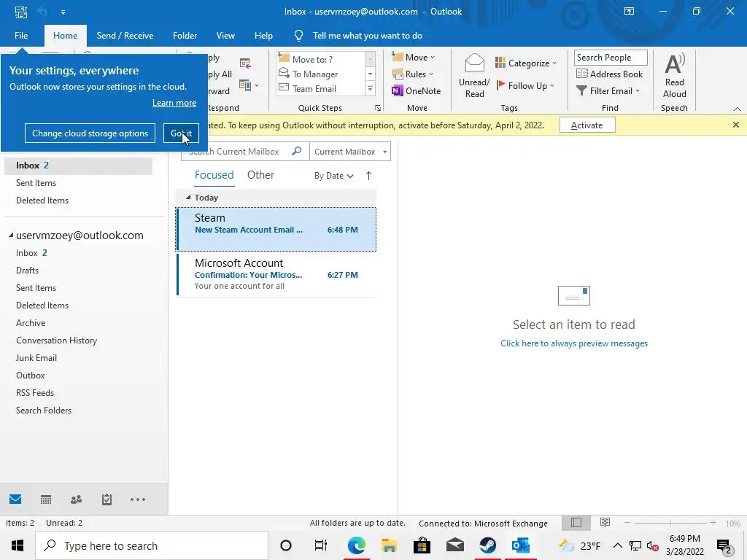747x560 pixels.
Task: Switch to the Folder ribbon tab
Action: tap(185, 36)
